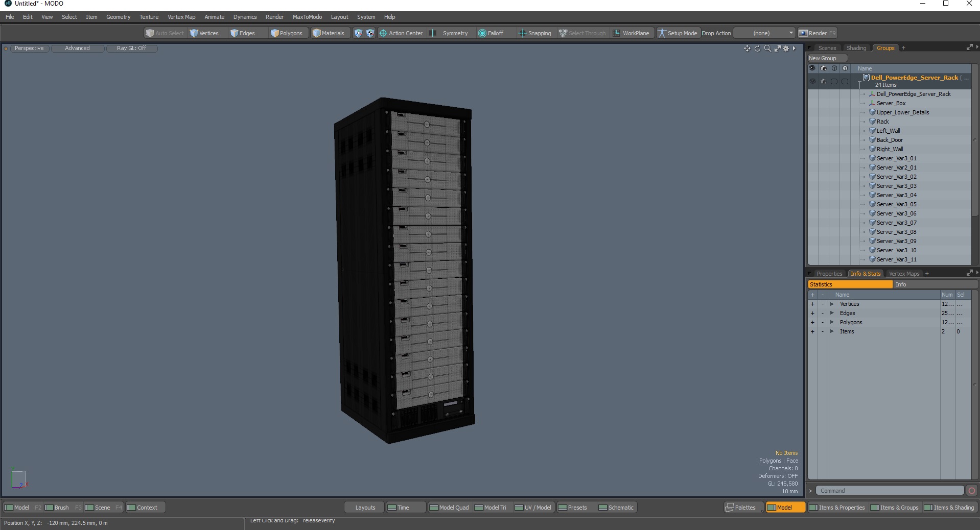Click render camera column header
Viewport: 980px width, 530px height.
click(x=823, y=68)
